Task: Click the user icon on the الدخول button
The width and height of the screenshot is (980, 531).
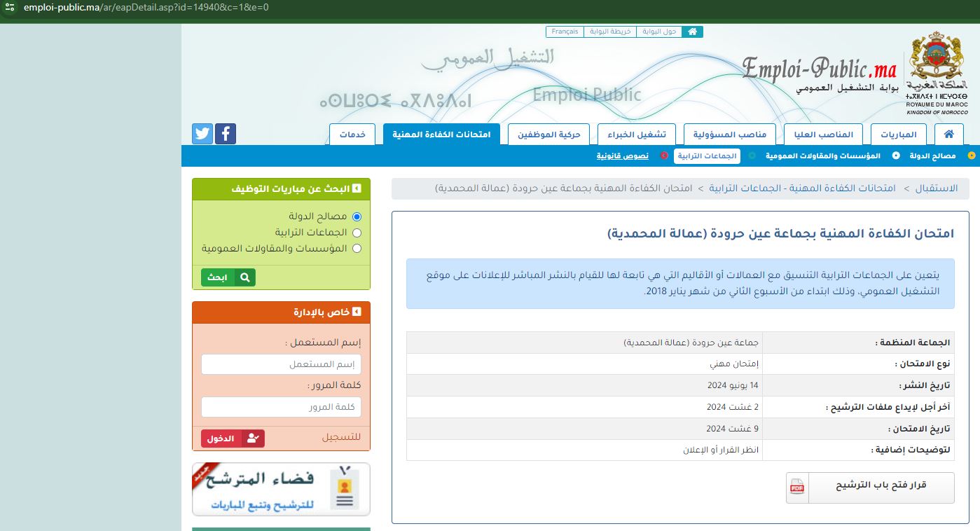Action: click(x=253, y=439)
